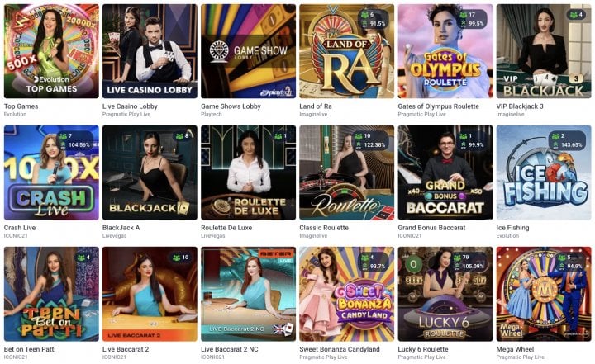Image resolution: width=595 pixels, height=364 pixels.
Task: Click the Ice Fishing game title text
Action: point(512,228)
